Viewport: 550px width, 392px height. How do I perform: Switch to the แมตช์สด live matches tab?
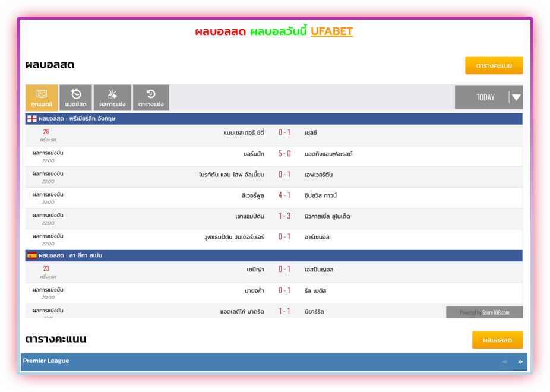[76, 97]
